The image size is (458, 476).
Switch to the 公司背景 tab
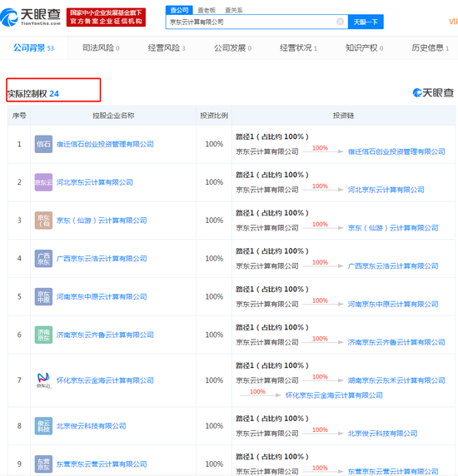(33, 48)
